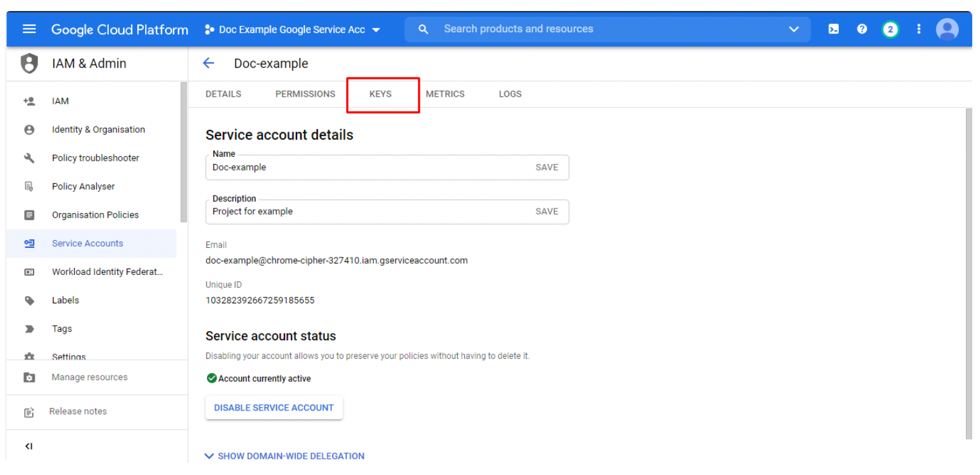Click the Policy troubleshooter wrench icon
Viewport: 980px width, 475px height.
tap(29, 157)
